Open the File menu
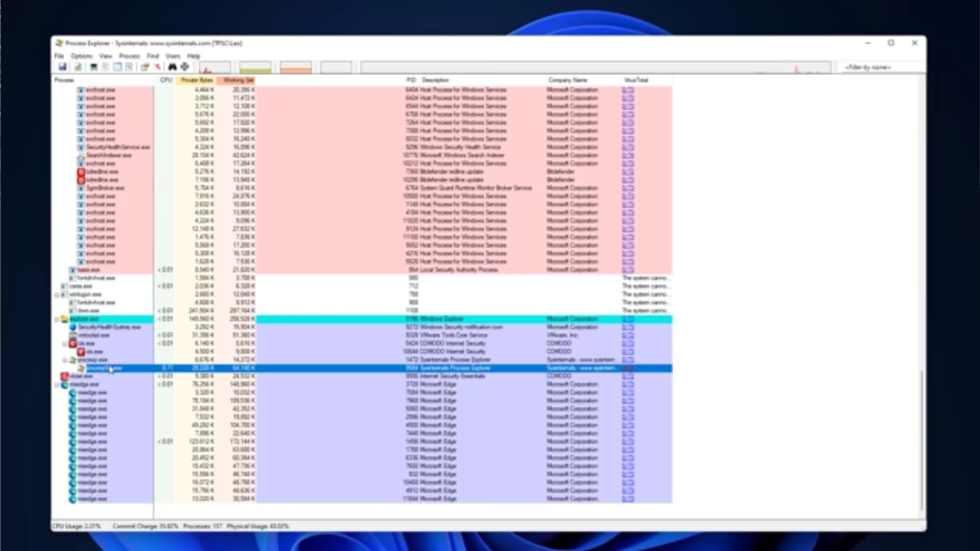Viewport: 980px width, 551px height. pyautogui.click(x=59, y=56)
